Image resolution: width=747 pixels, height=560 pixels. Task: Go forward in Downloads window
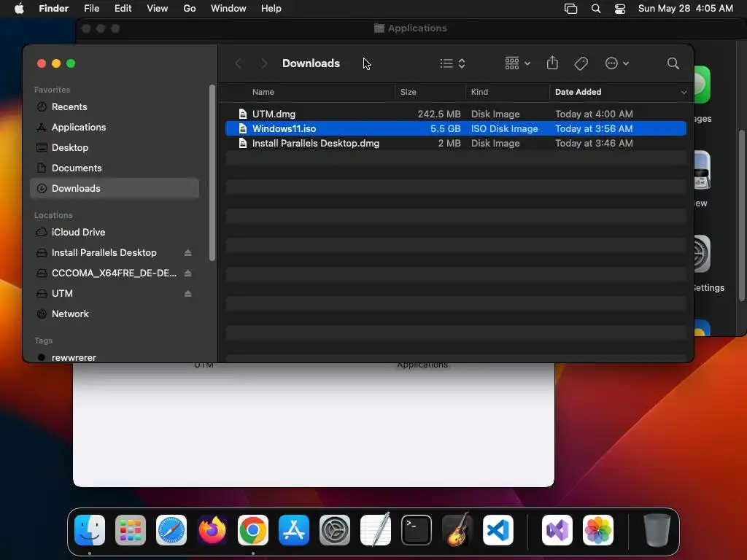click(x=264, y=63)
